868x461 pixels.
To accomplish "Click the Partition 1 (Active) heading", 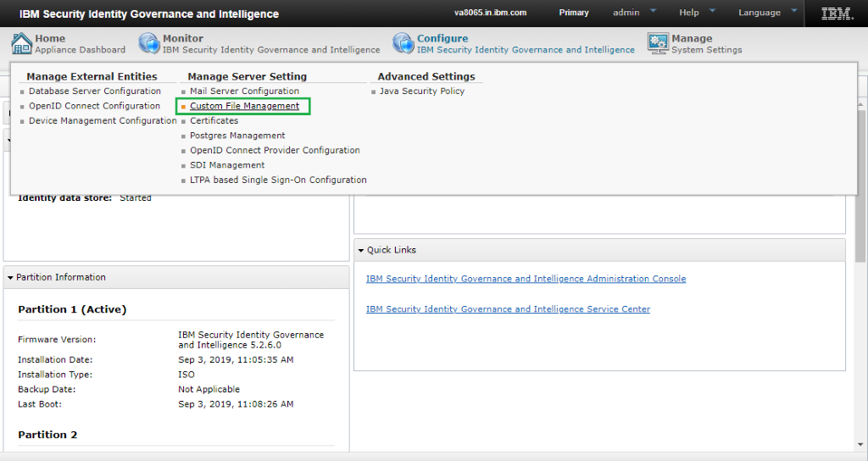I will [72, 309].
